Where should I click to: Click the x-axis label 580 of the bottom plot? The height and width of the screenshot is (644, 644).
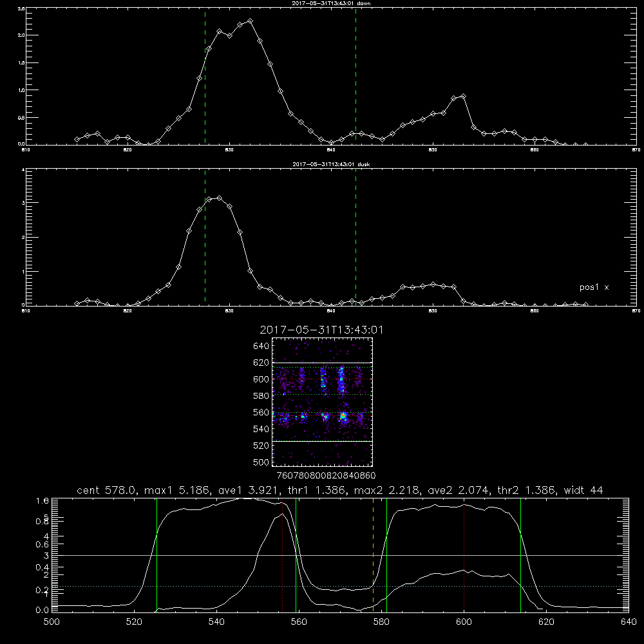point(381,622)
